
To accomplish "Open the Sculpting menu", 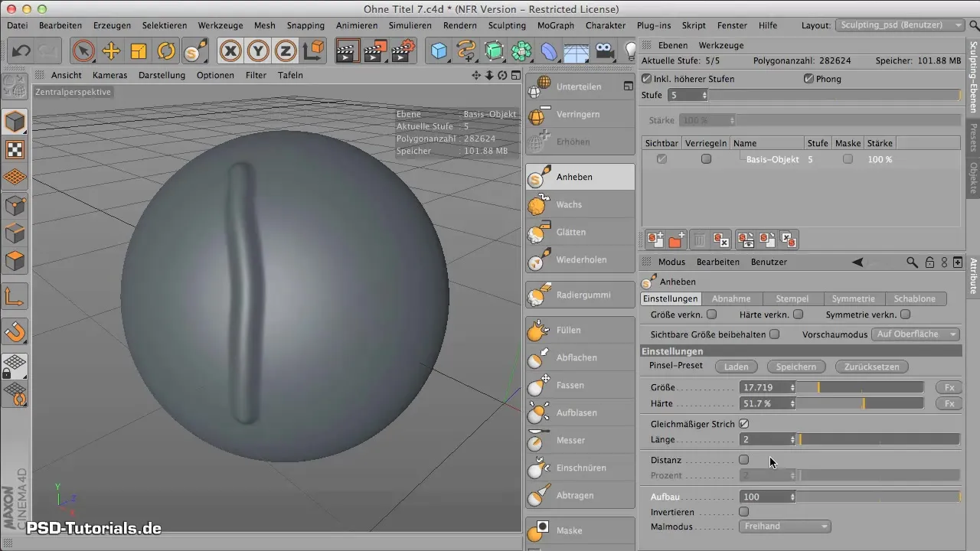I will (507, 25).
